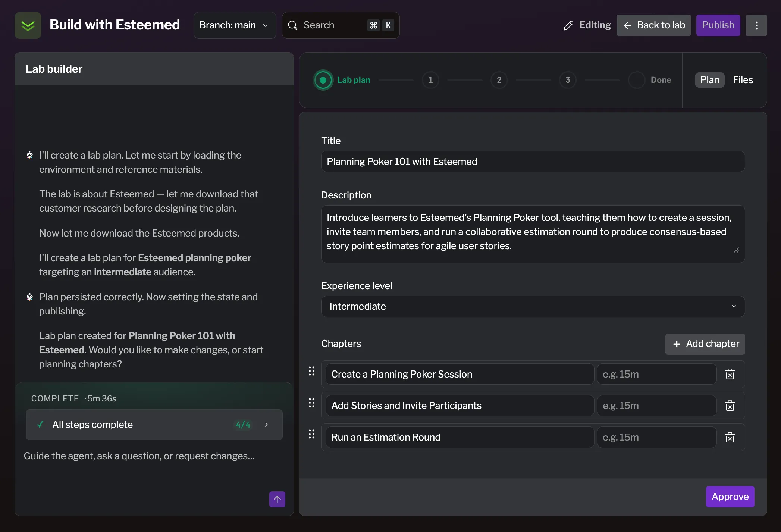Set duration for Run an Estimation Round
Screen dimensions: 781x532
(x=657, y=437)
